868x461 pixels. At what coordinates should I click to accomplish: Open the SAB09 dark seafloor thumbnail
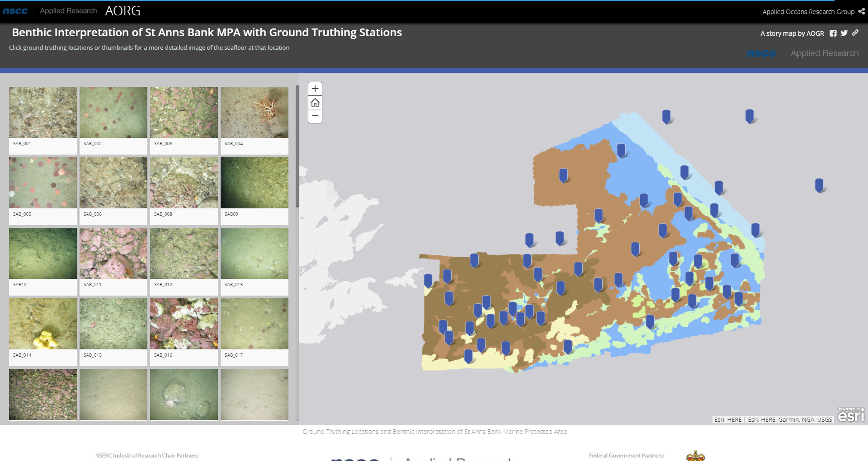point(255,183)
